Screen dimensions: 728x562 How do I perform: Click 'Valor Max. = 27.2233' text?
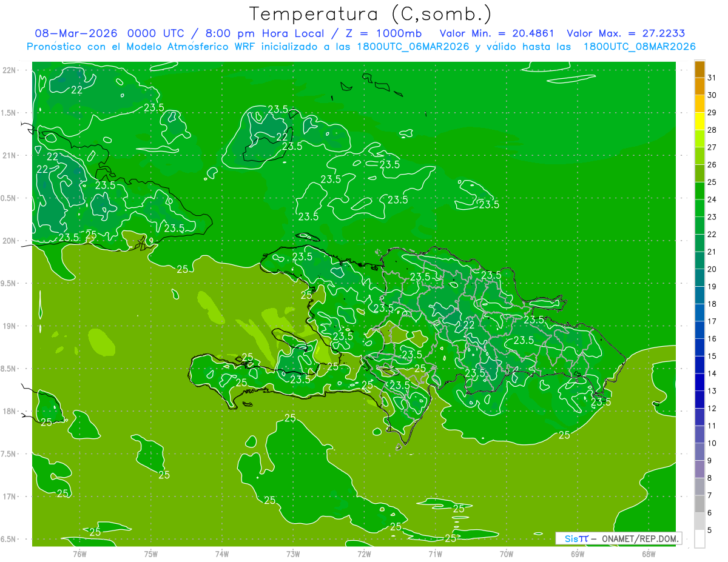click(625, 33)
